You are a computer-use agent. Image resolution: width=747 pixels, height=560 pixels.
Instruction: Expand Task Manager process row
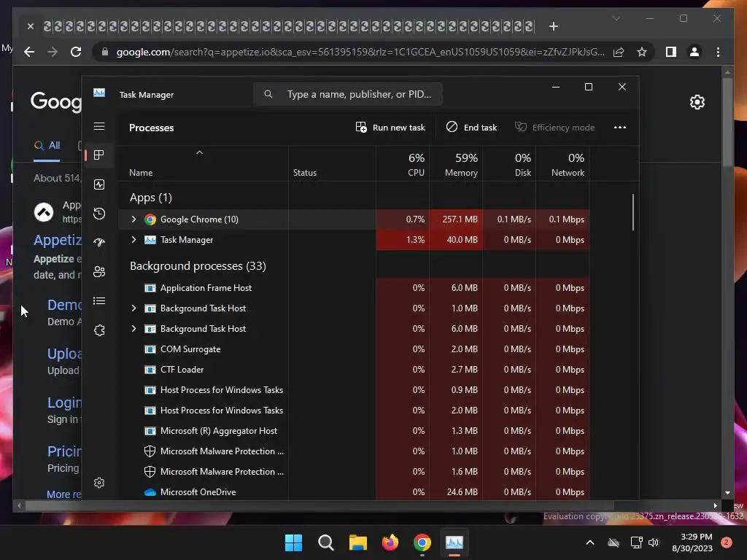click(x=133, y=239)
